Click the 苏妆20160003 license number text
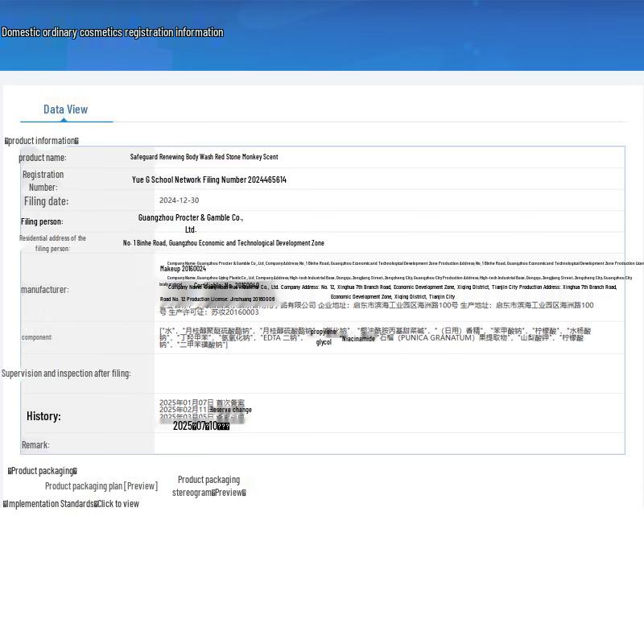This screenshot has width=644, height=644. [235, 312]
